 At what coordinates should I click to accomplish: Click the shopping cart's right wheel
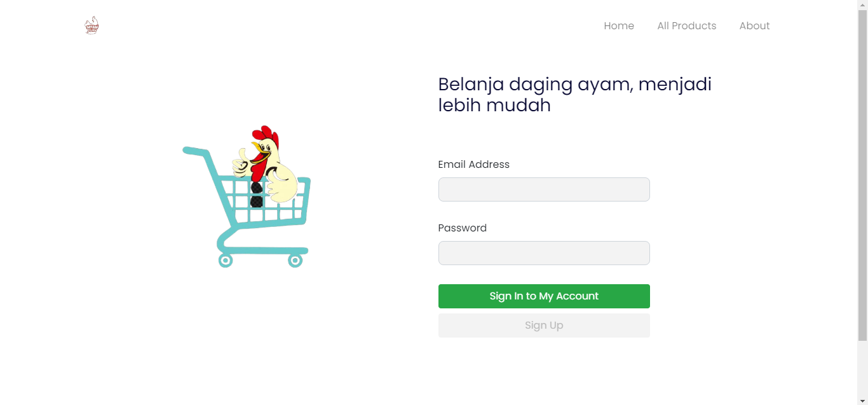pyautogui.click(x=295, y=260)
